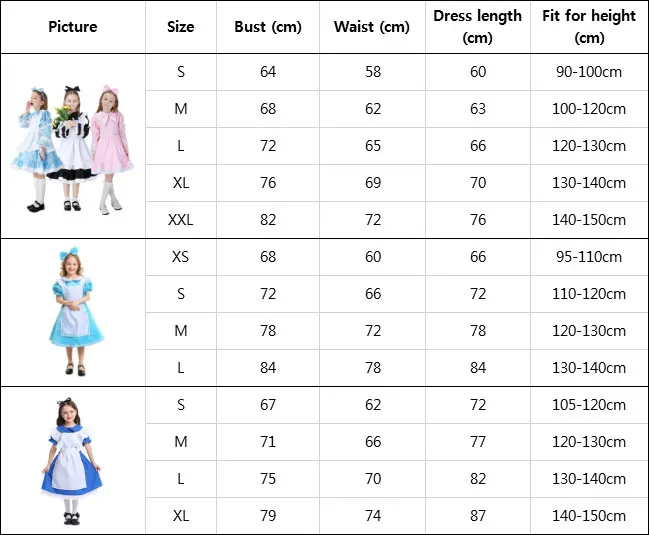
Task: Select bust value 64 in first row
Action: click(x=268, y=72)
